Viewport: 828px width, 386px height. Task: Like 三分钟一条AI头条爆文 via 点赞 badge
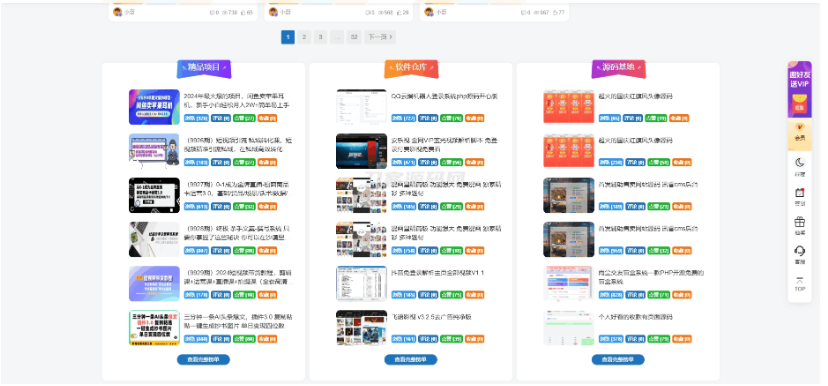pyautogui.click(x=244, y=339)
